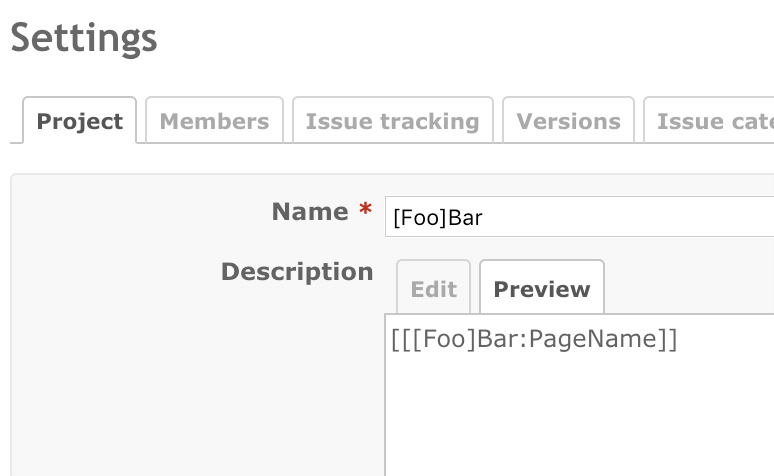
Task: Click the red required asterisk beside Name
Action: pos(365,212)
